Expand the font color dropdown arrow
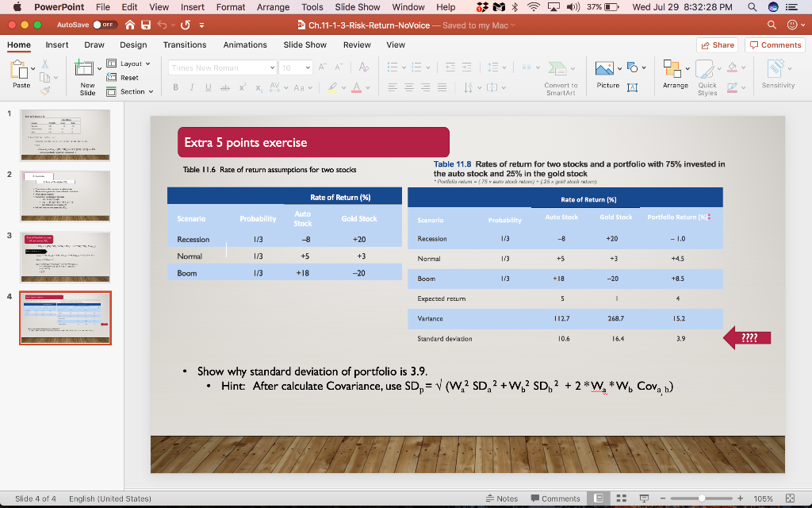 tap(368, 87)
